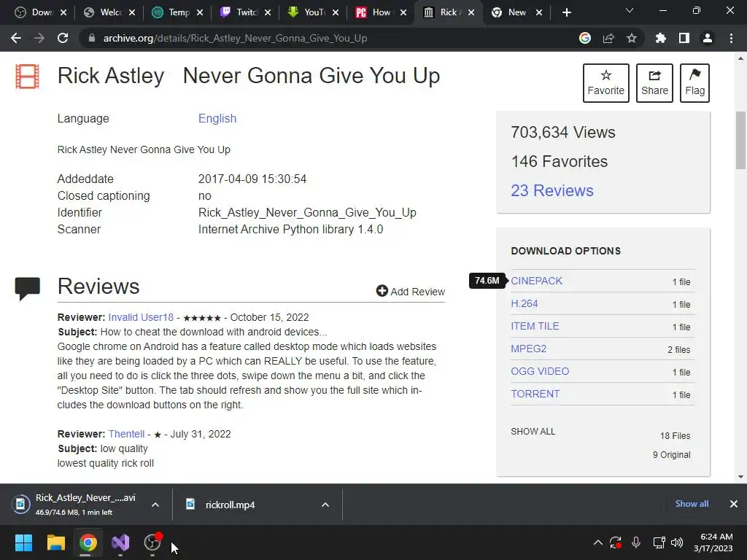Show hidden system tray icons

597,542
